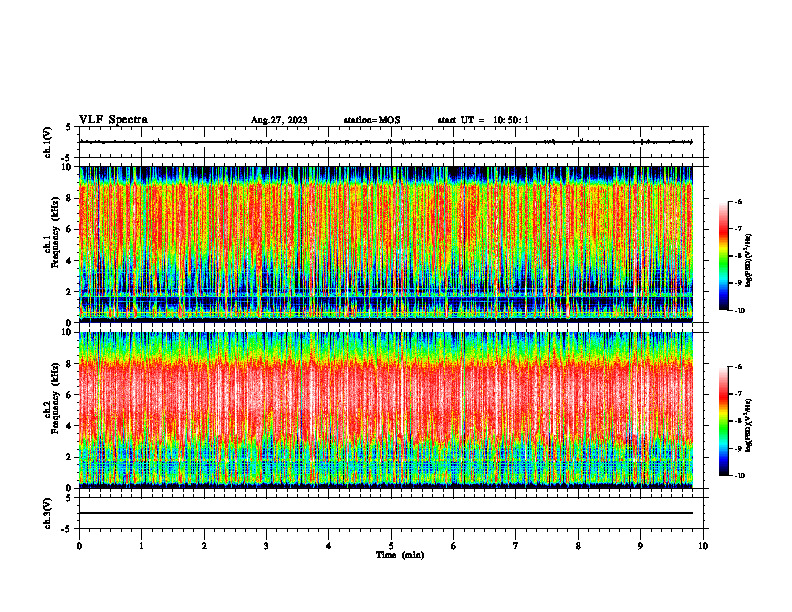The width and height of the screenshot is (792, 612).
Task: Click time-axis tick label "0"
Action: (x=79, y=546)
